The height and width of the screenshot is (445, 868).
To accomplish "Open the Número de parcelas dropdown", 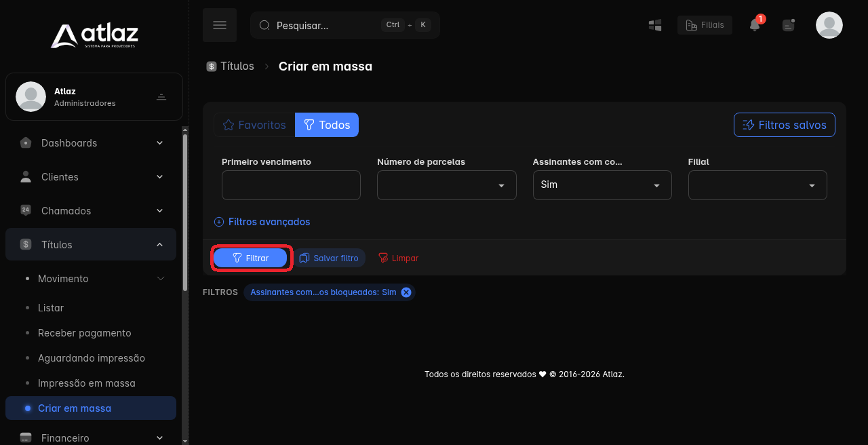I will [x=447, y=185].
